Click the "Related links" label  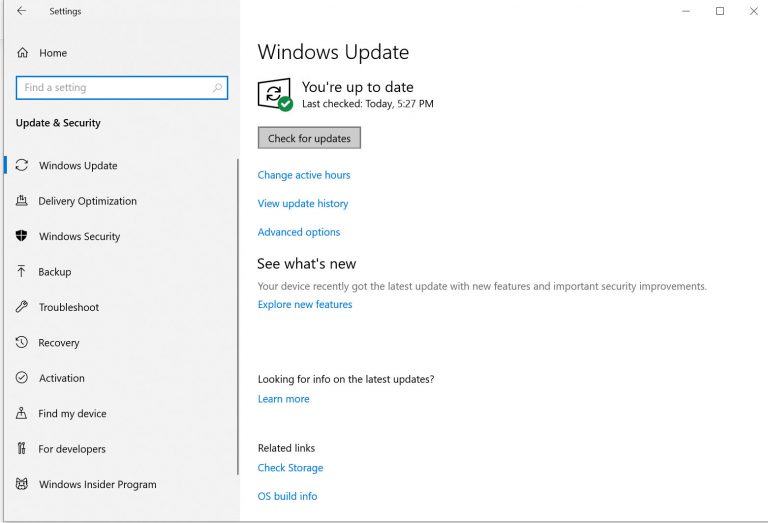pos(286,448)
